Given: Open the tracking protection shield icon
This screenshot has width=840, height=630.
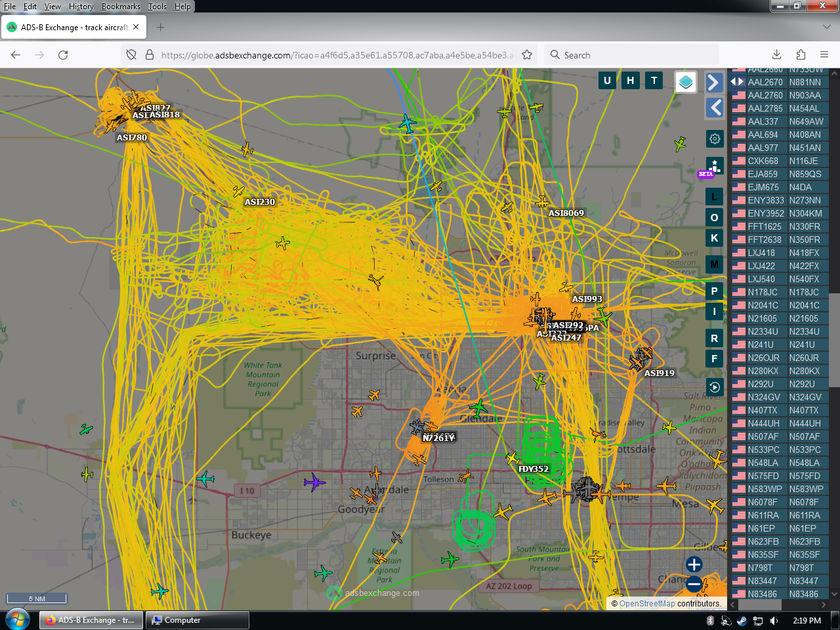Looking at the screenshot, I should [131, 55].
